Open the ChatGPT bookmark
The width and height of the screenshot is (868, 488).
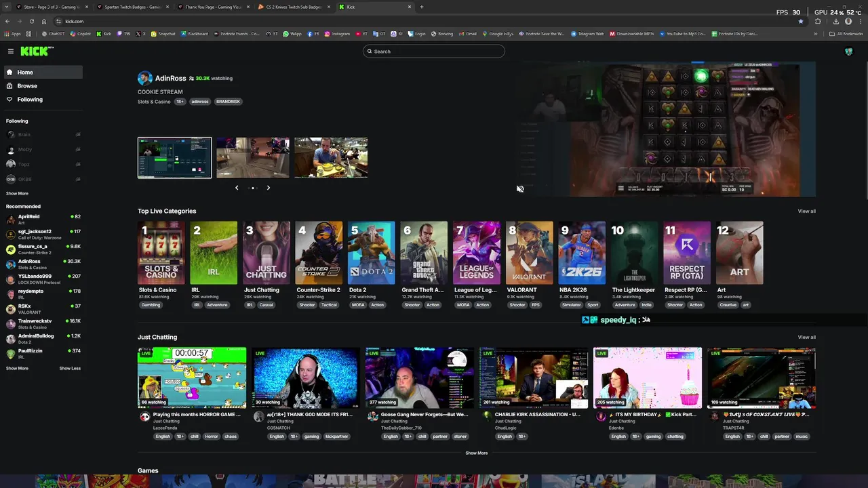click(x=54, y=33)
